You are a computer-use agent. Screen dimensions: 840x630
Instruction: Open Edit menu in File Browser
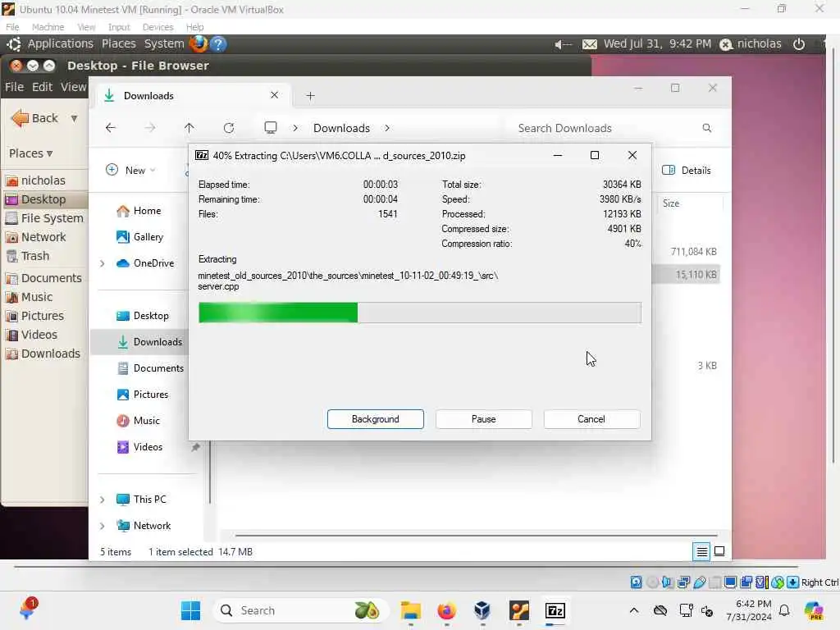[x=42, y=87]
